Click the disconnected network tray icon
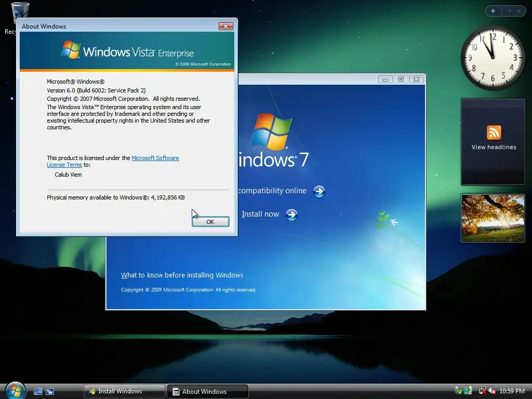Viewport: 532px width, 399px height. point(482,391)
